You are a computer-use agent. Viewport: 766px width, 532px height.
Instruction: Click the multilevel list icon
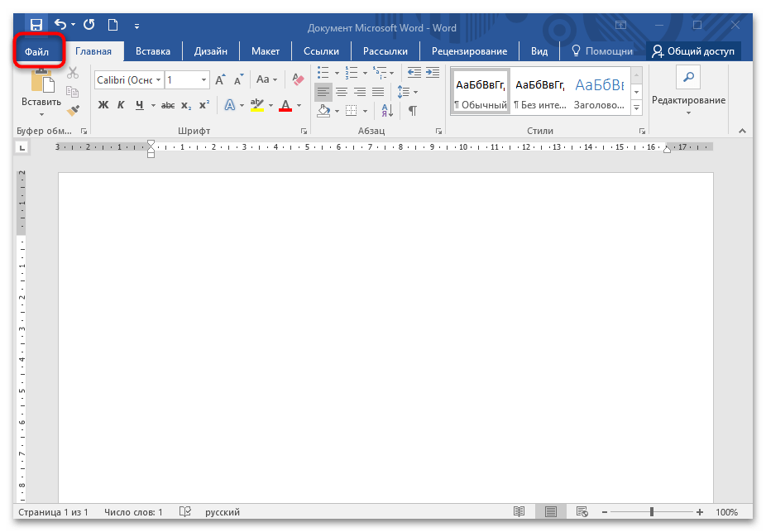(380, 73)
